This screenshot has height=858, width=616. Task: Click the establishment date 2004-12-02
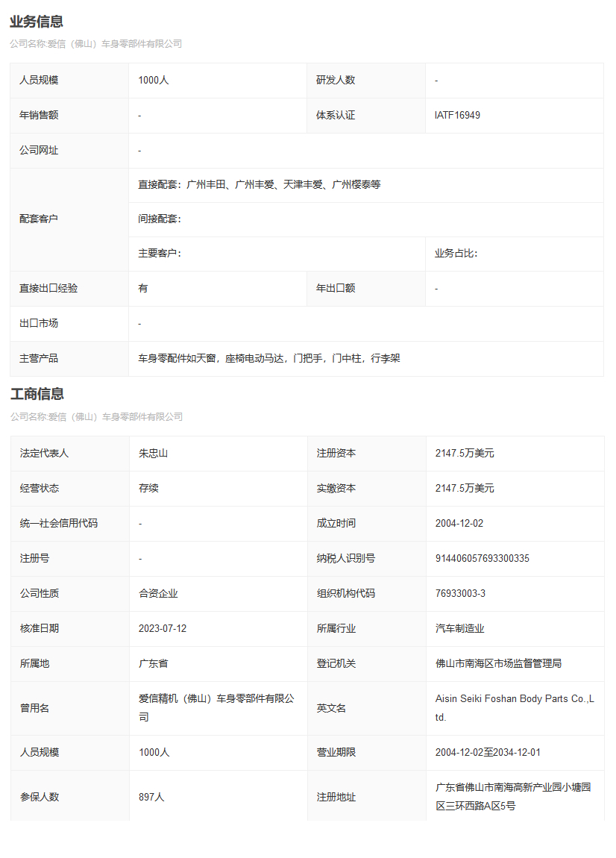click(x=459, y=523)
